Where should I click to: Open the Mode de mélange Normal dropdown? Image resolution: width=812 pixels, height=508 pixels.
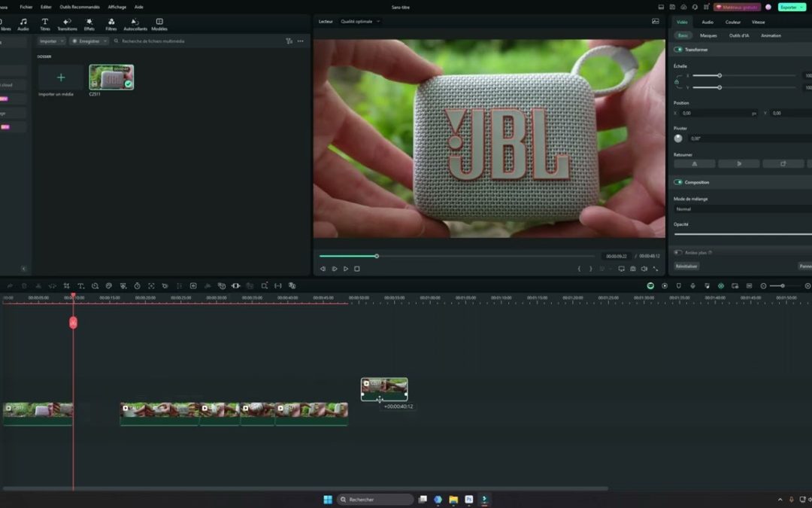click(743, 209)
